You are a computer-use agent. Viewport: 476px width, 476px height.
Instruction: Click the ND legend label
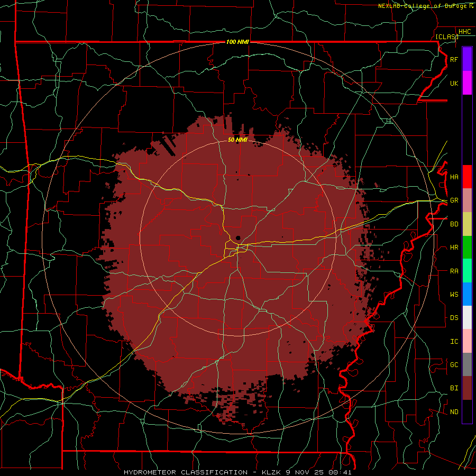click(454, 412)
